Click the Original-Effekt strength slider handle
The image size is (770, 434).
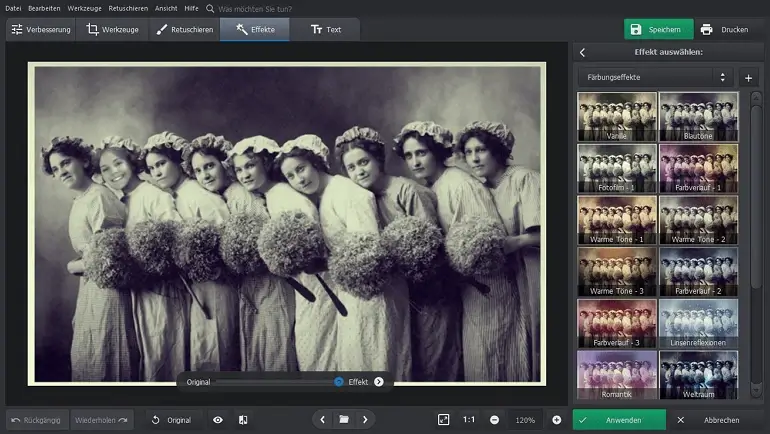(338, 382)
